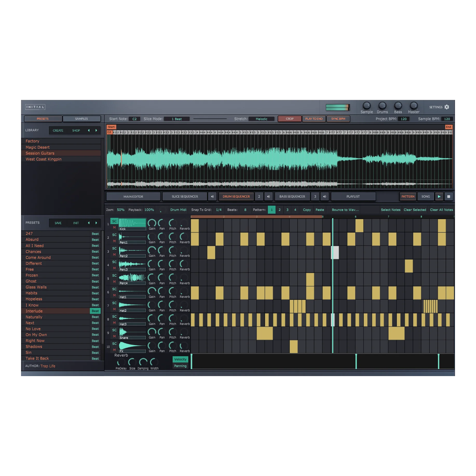Go to next library with right arrow

point(96,130)
